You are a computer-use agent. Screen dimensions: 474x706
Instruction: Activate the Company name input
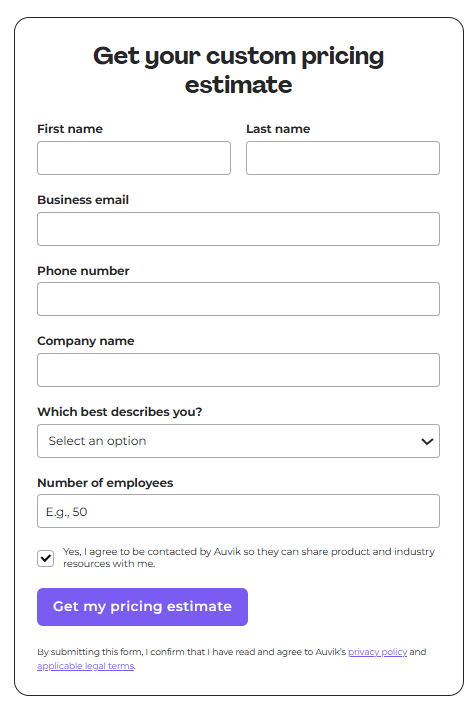(x=238, y=370)
